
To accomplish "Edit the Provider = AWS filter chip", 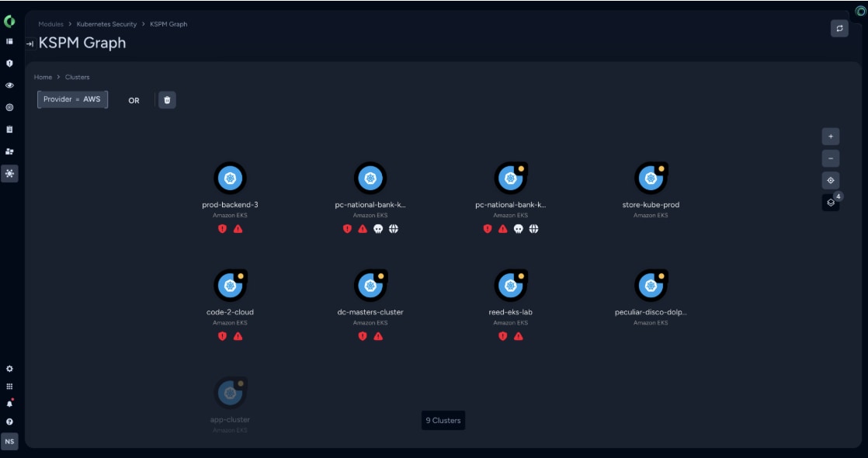I will [72, 99].
